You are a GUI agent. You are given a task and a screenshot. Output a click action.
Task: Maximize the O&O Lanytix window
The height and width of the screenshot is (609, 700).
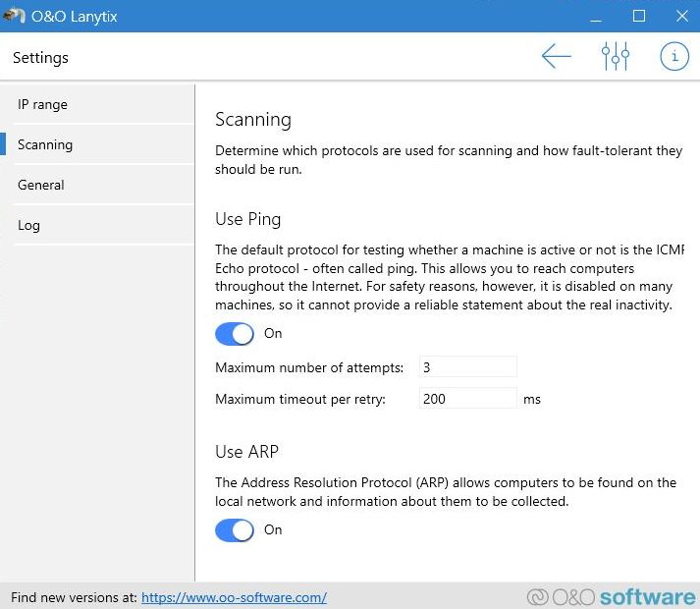[x=639, y=16]
